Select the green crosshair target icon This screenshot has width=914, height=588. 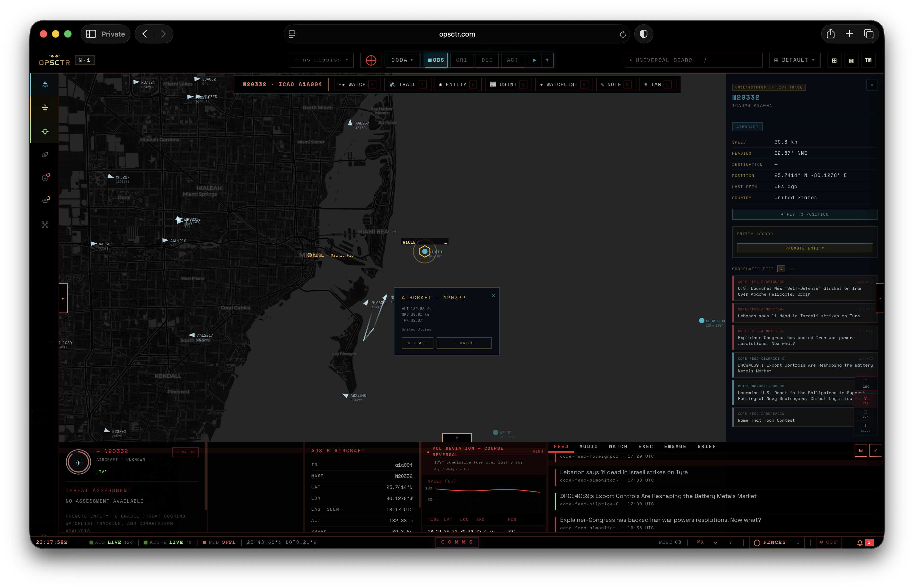tap(45, 131)
